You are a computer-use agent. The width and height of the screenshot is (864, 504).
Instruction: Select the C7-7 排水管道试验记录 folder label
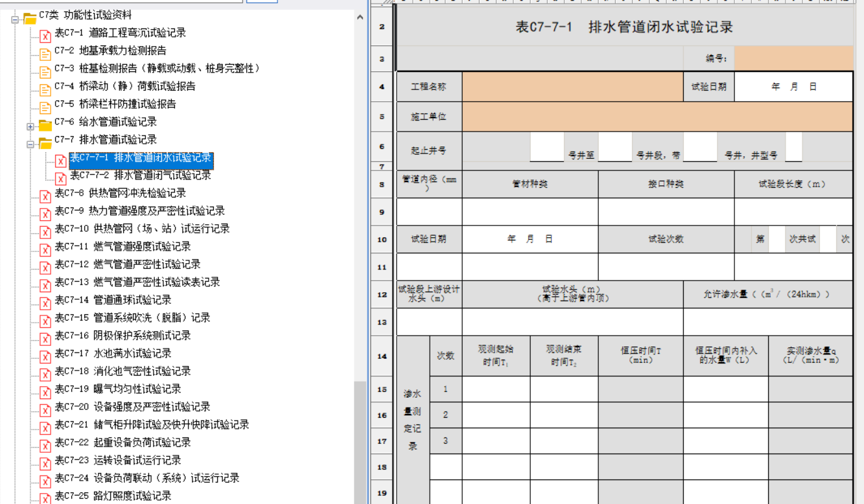(x=106, y=139)
